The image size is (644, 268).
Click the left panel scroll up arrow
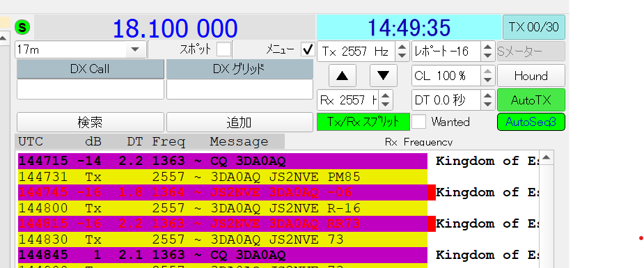tap(3, 38)
